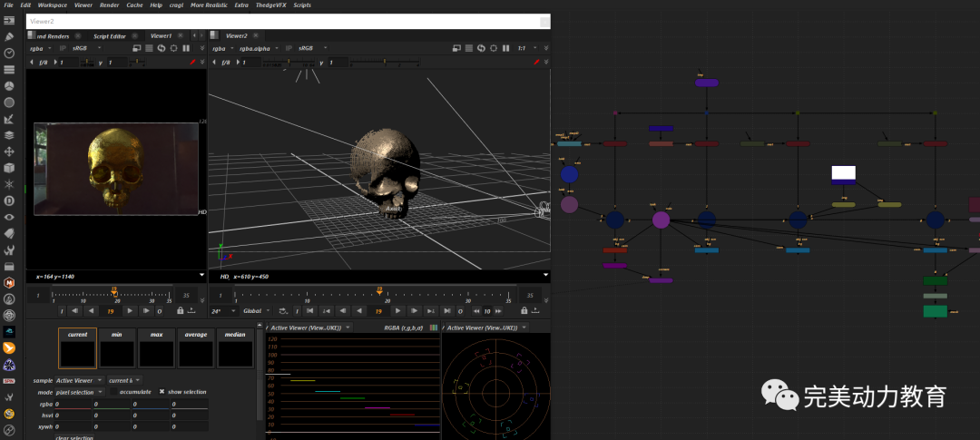Viewport: 980px width, 440px height.
Task: Click the lock icon on Viewer2 timeline
Action: tap(524, 310)
